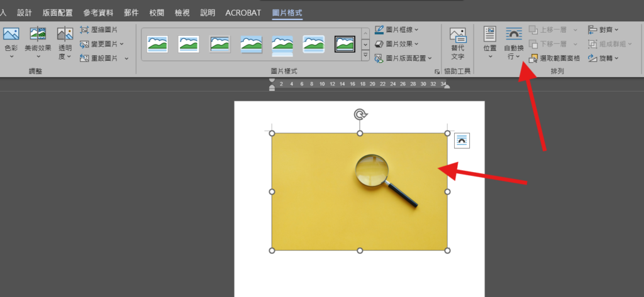Open the 圖片樣式 dialog launcher
The image size is (644, 297).
click(437, 72)
